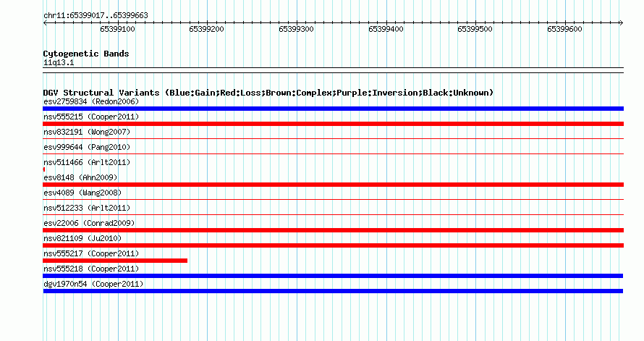Click the esv22006 (Conrad2009) label
Screen dimensions: 644x341
coord(89,223)
